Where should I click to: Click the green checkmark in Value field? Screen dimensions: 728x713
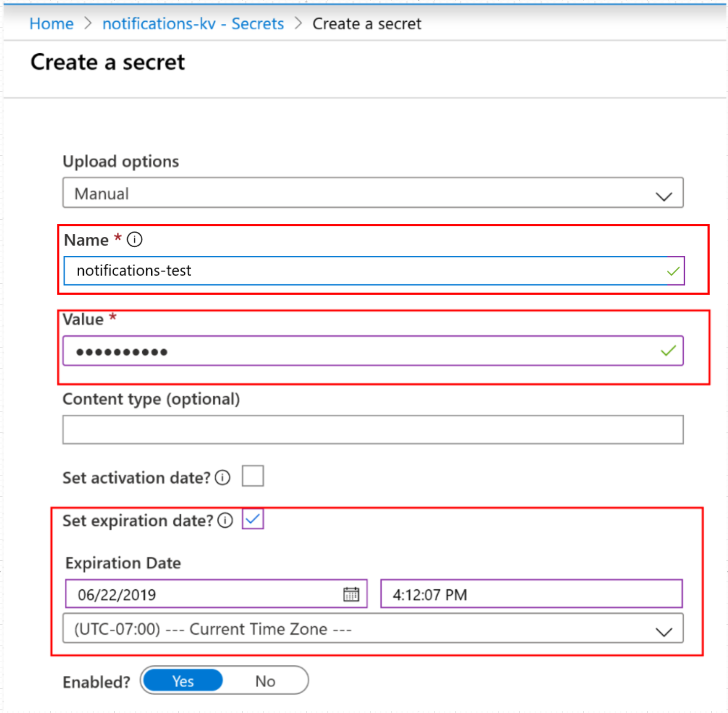[669, 350]
